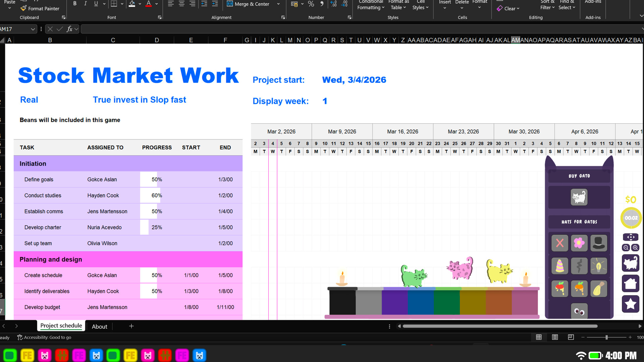Switch to the About sheet tab
The height and width of the screenshot is (362, 644).
[99, 326]
